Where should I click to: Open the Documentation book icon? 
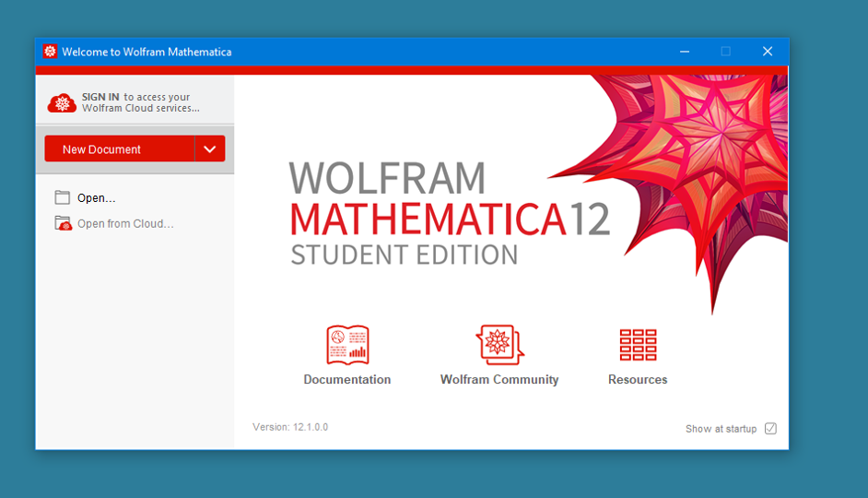click(x=347, y=345)
